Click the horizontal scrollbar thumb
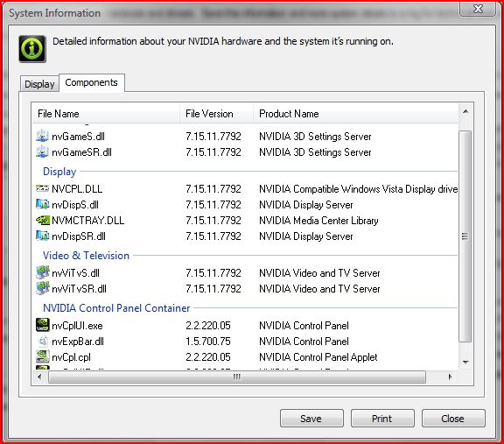This screenshot has height=444, width=504. pyautogui.click(x=237, y=377)
